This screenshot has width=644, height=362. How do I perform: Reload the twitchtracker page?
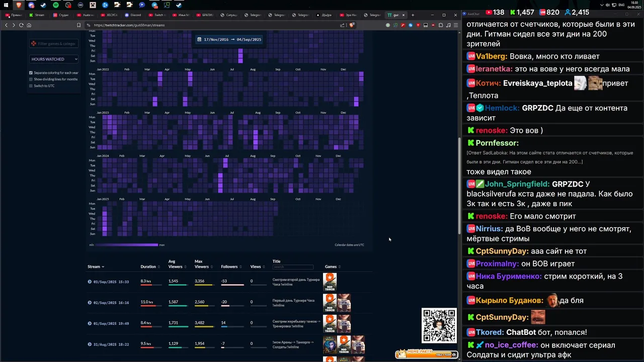[21, 25]
